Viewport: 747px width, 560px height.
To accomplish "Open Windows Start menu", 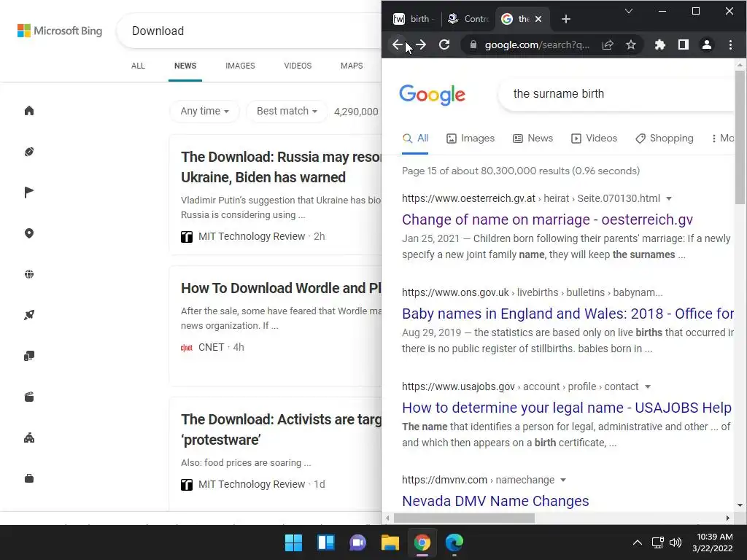I will point(293,542).
